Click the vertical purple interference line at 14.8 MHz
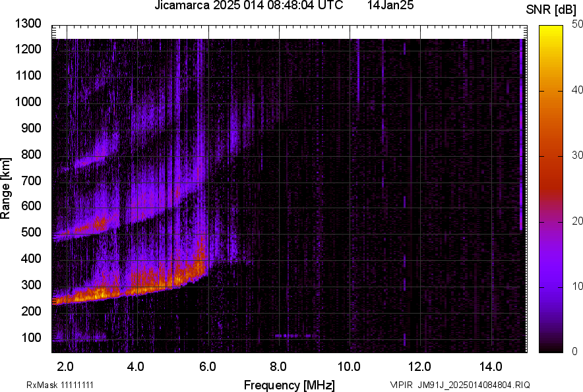The width and height of the screenshot is (583, 392). coord(521,134)
